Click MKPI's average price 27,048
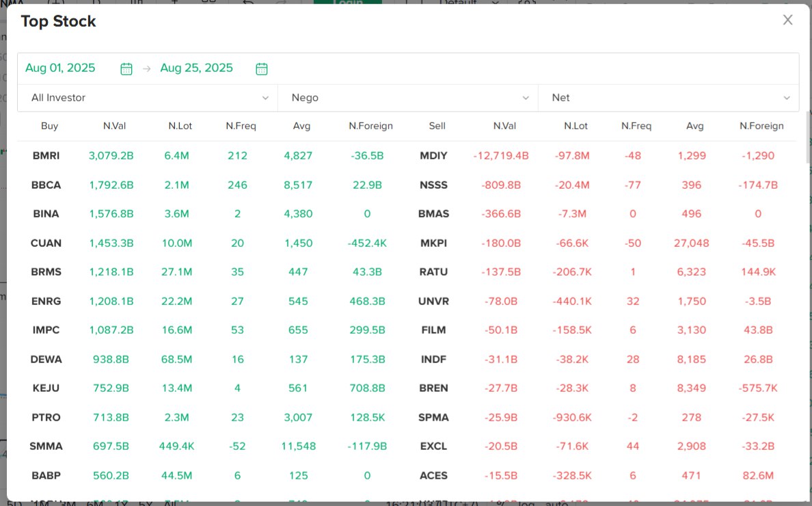 pos(691,243)
